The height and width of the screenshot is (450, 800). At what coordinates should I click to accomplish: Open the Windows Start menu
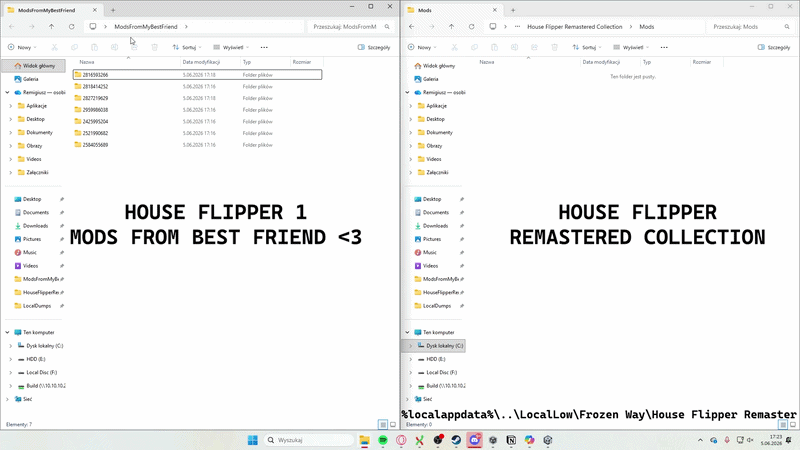253,440
